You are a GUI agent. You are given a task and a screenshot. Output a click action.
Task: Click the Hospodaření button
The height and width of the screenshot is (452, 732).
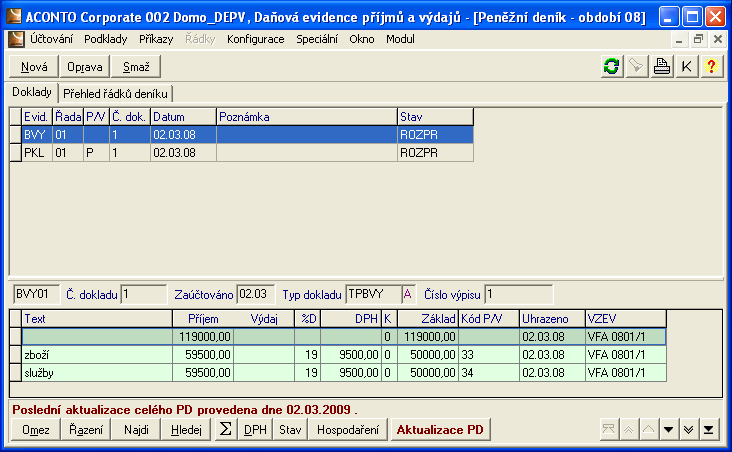point(348,430)
